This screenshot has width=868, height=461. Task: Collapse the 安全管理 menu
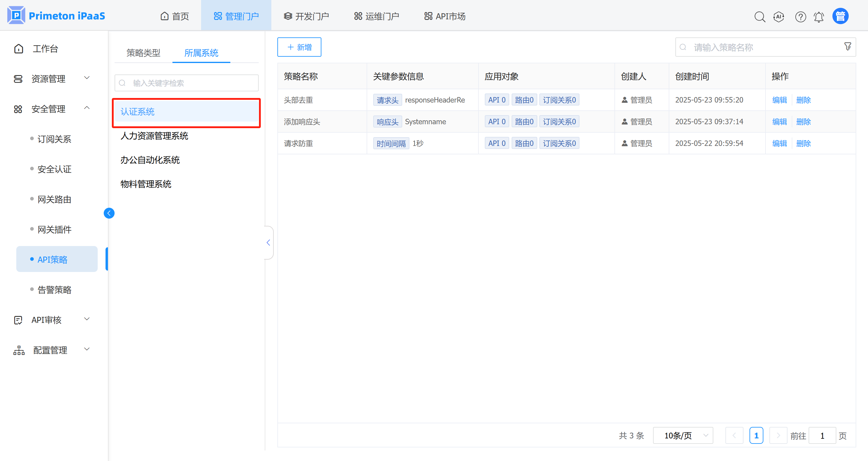[x=52, y=109]
